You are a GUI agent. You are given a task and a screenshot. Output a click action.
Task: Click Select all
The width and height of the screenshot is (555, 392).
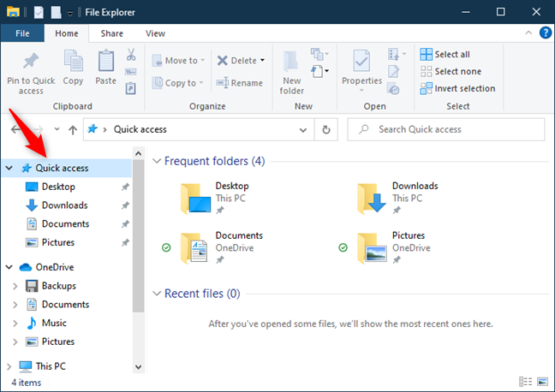445,55
